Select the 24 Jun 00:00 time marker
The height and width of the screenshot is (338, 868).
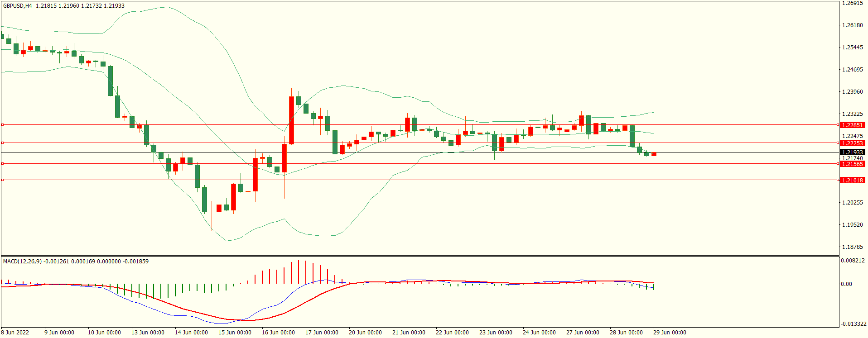pyautogui.click(x=539, y=333)
